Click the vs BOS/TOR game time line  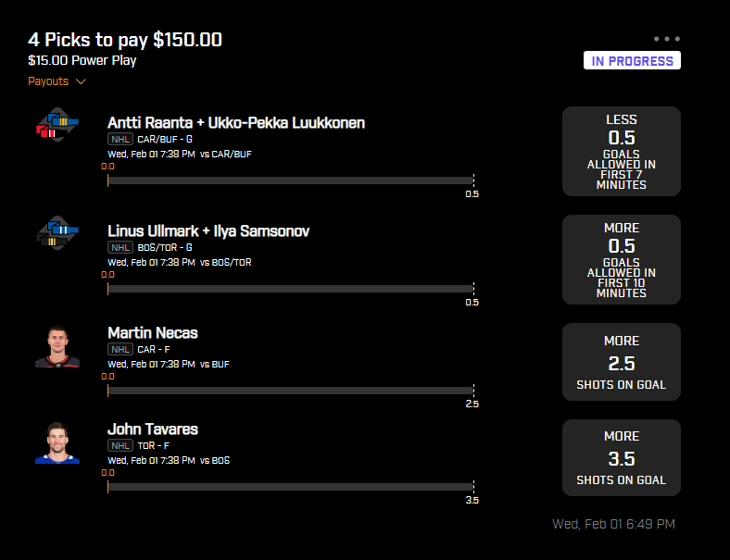180,262
